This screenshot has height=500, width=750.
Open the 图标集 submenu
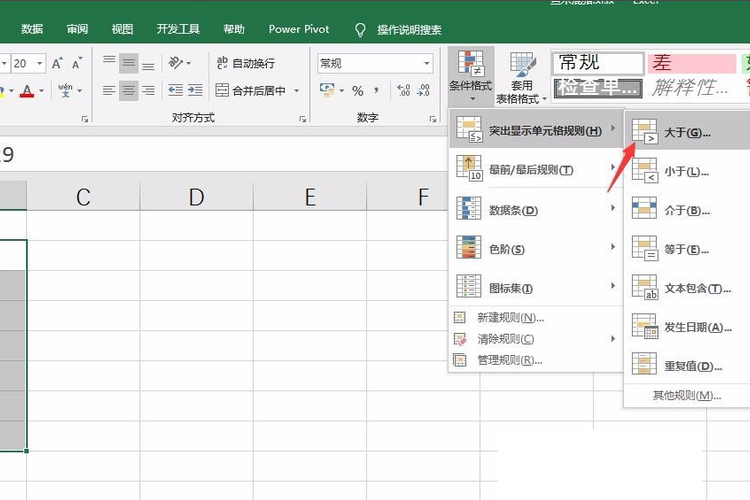tap(536, 288)
